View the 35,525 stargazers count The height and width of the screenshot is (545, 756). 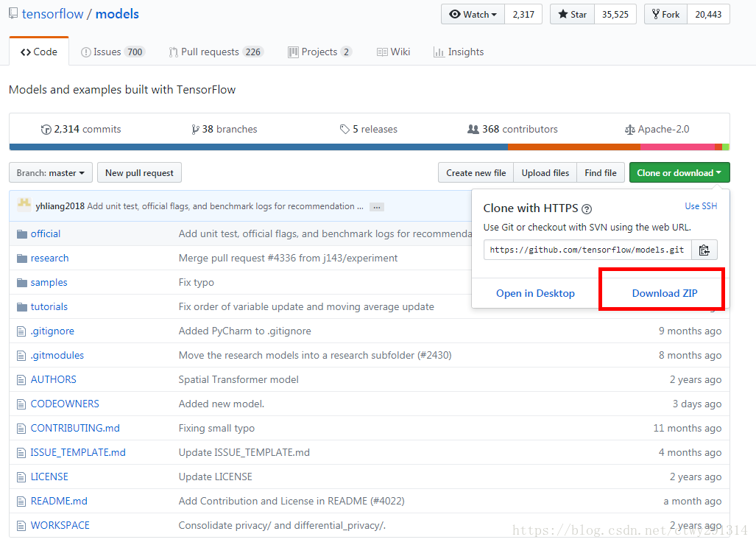tap(615, 15)
